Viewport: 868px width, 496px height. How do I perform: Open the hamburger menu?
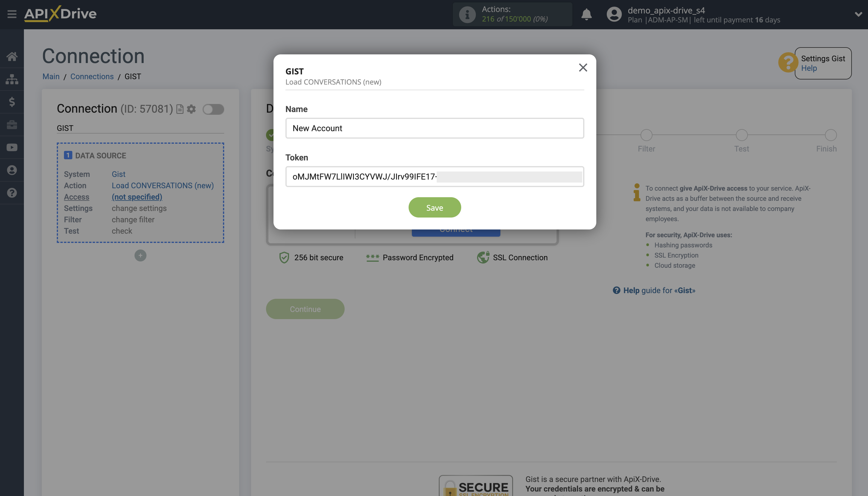[x=12, y=14]
